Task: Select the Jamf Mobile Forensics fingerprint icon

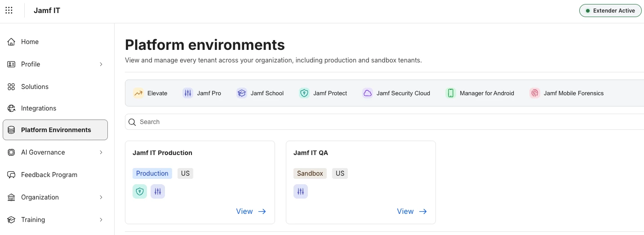Action: (x=535, y=93)
